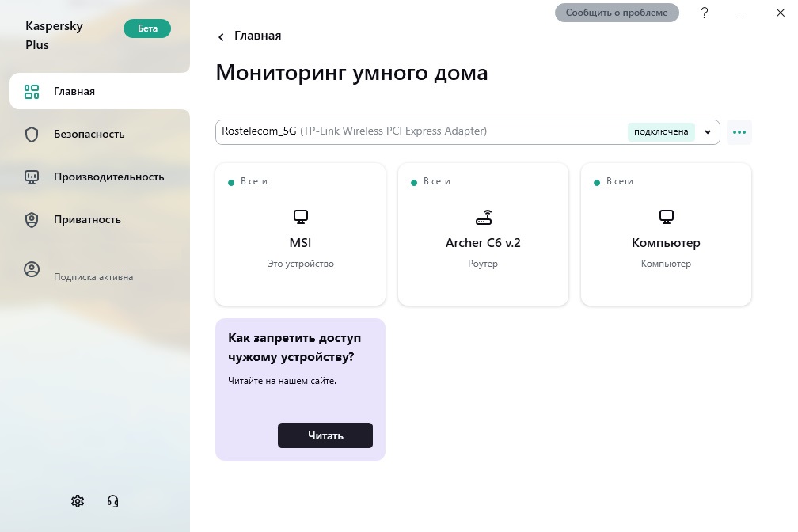Switch to the Приватность section
This screenshot has height=532, width=798.
(100, 220)
